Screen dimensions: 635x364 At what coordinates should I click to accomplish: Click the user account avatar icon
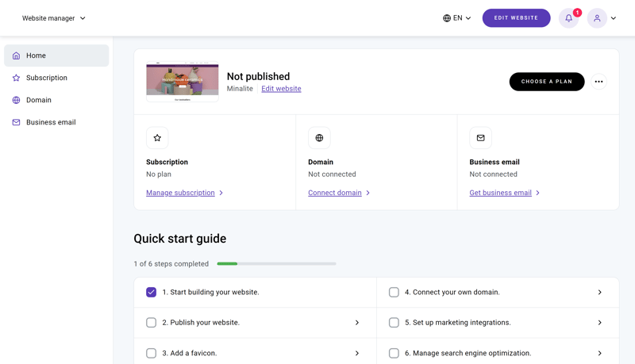pos(597,18)
